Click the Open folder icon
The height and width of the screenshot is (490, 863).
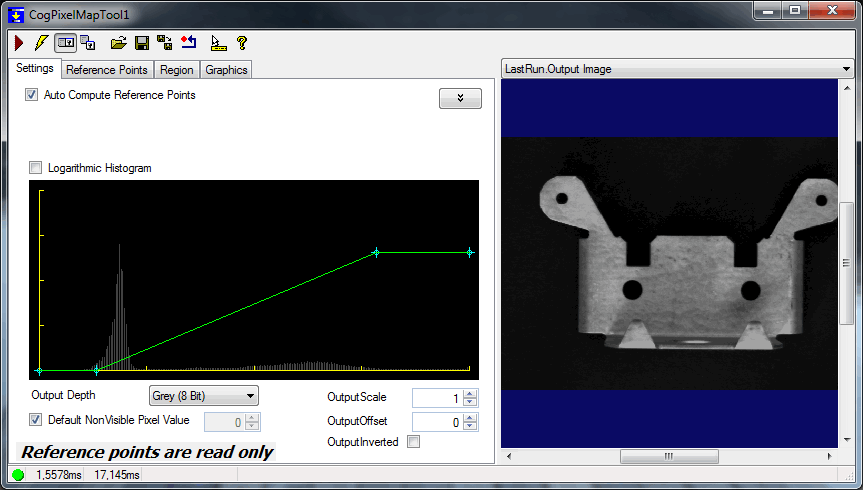pos(118,43)
